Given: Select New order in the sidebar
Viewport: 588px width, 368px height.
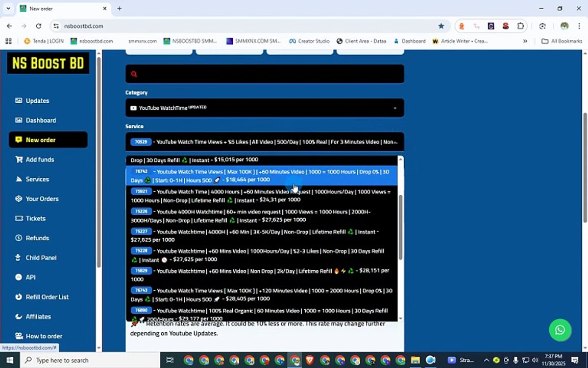Looking at the screenshot, I should [x=48, y=140].
